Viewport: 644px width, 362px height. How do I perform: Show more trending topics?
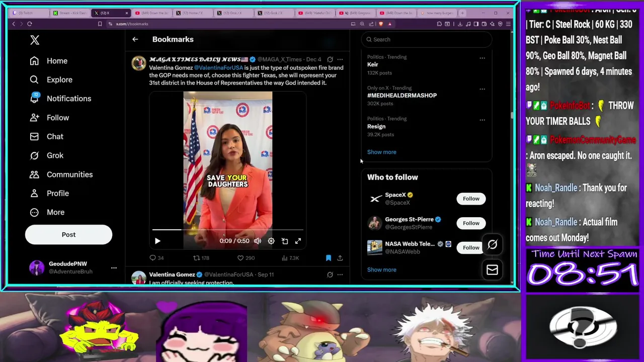(x=382, y=152)
